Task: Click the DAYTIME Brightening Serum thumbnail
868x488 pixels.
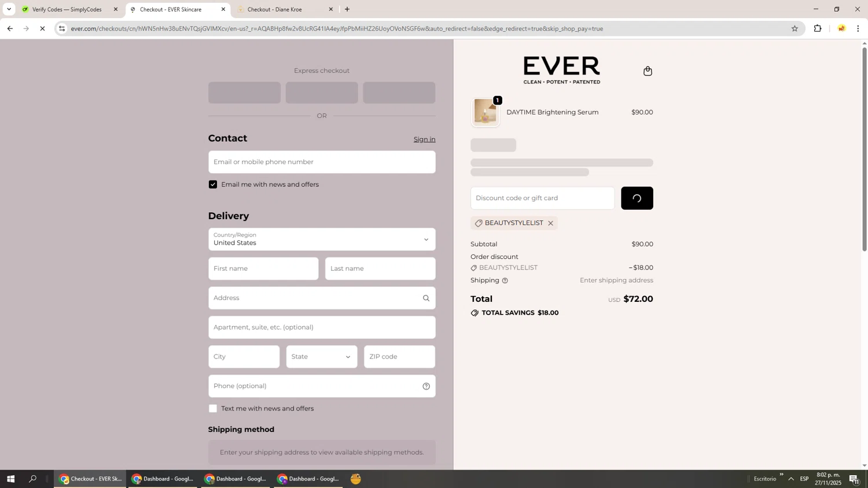Action: pos(485,112)
